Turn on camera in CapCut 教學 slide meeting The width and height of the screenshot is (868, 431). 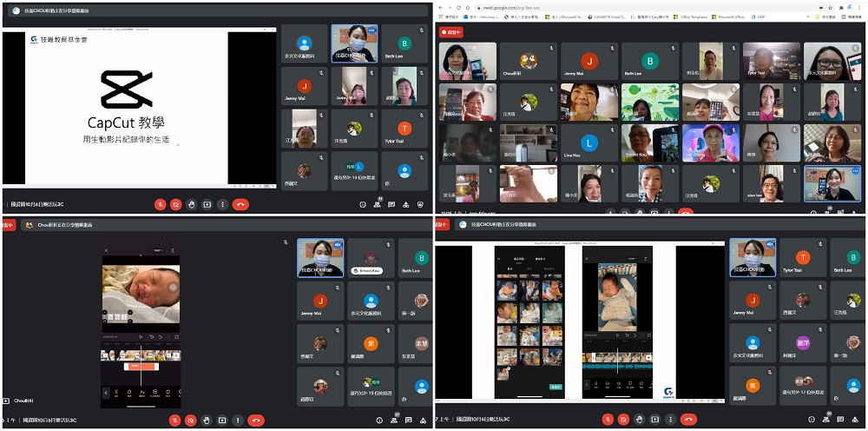coord(176,204)
